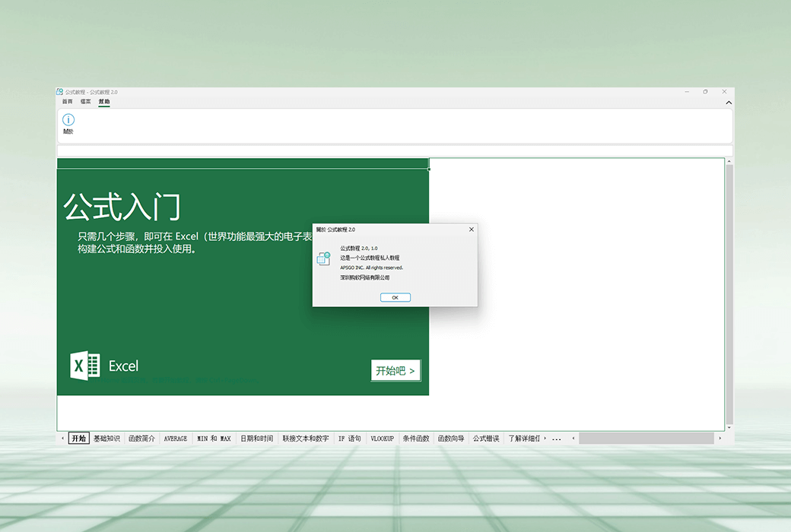This screenshot has height=532, width=791.
Task: Click the 'APSGO INC. All rights reserved.' text
Action: click(371, 268)
